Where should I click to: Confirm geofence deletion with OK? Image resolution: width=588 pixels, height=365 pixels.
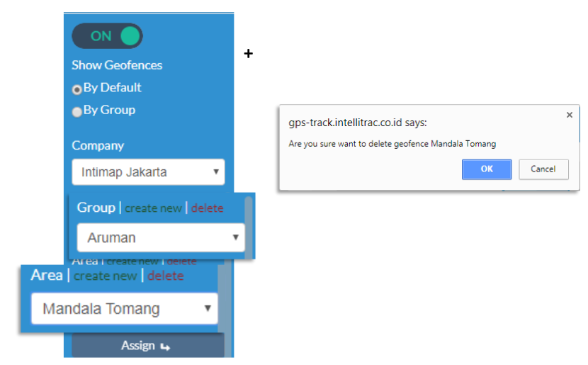click(487, 169)
